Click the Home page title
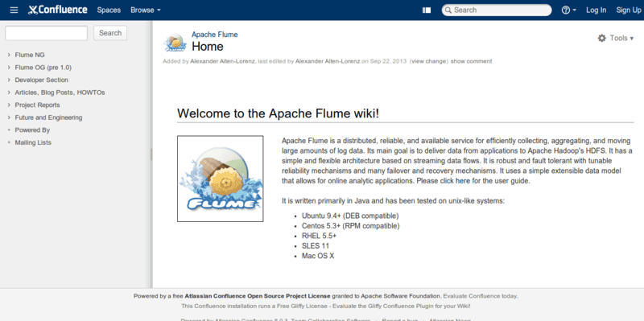Image resolution: width=644 pixels, height=321 pixels. tap(208, 47)
